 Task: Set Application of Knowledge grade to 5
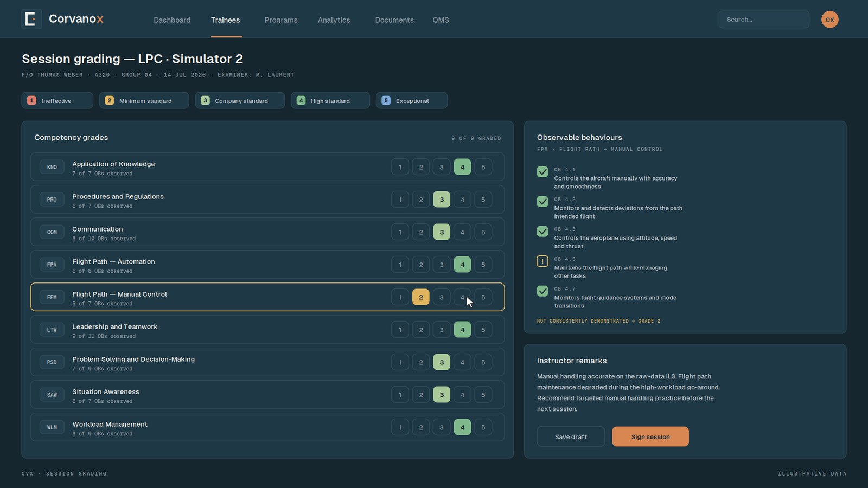pos(483,167)
